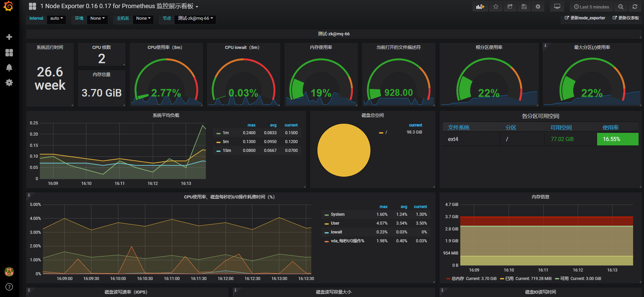The image size is (644, 297).
Task: Open 系统平均负载 panel title menu
Action: (x=166, y=116)
